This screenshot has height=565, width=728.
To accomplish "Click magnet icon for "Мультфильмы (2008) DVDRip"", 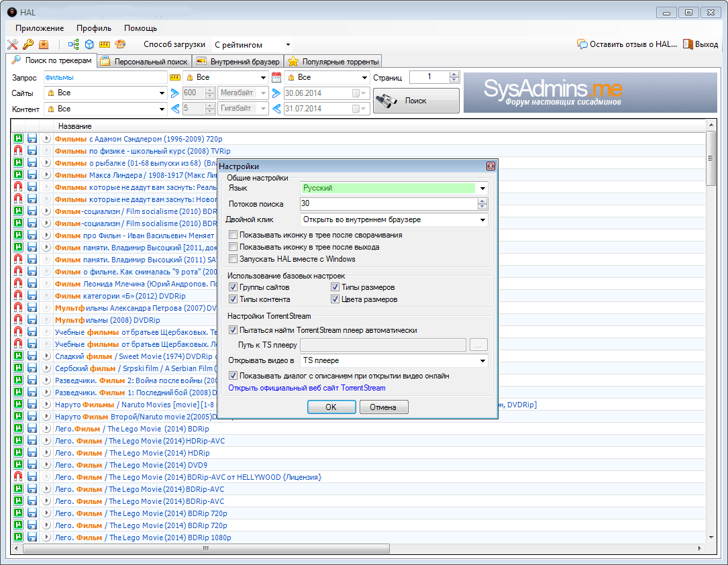I will [18, 319].
